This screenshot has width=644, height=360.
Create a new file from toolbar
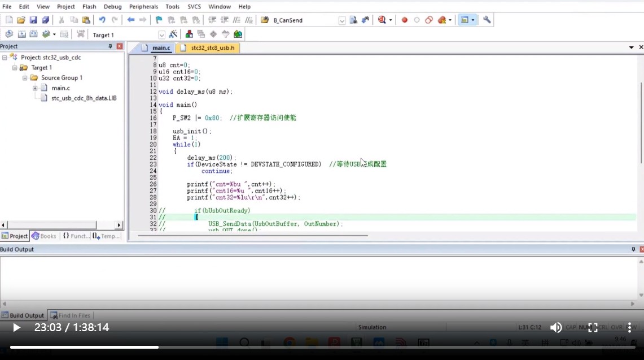[9, 20]
